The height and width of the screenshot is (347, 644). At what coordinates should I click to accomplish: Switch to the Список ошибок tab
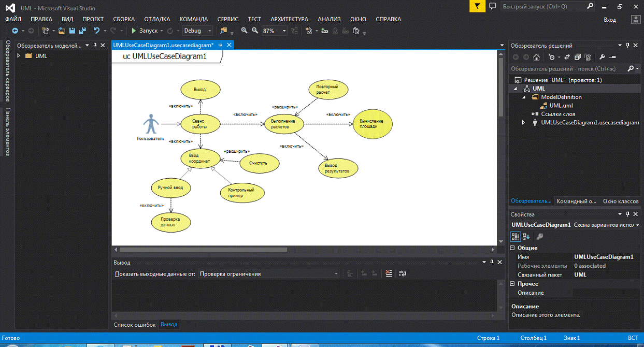135,325
